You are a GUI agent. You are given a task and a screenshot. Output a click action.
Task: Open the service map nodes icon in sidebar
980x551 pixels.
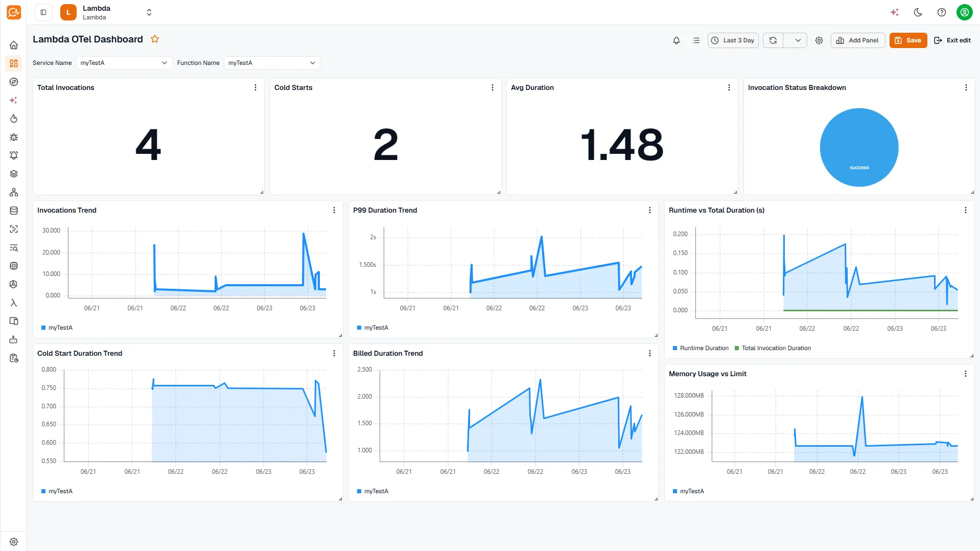[x=14, y=192]
